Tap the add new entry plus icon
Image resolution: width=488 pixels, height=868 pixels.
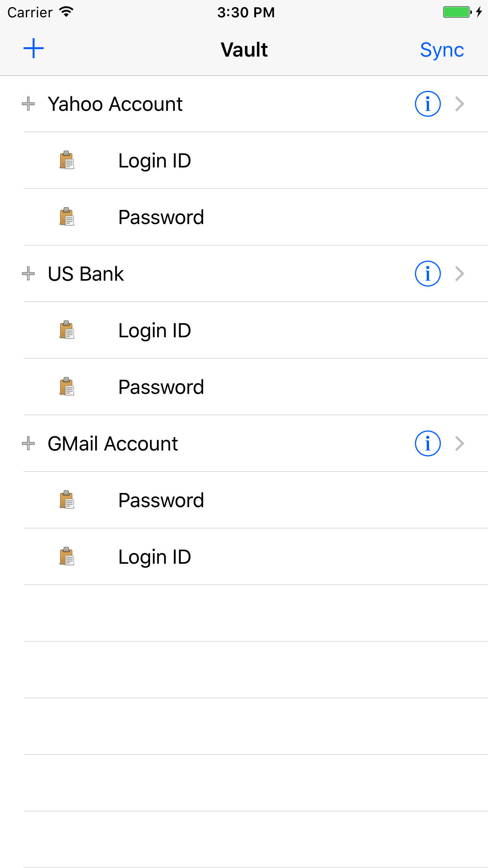click(x=34, y=49)
